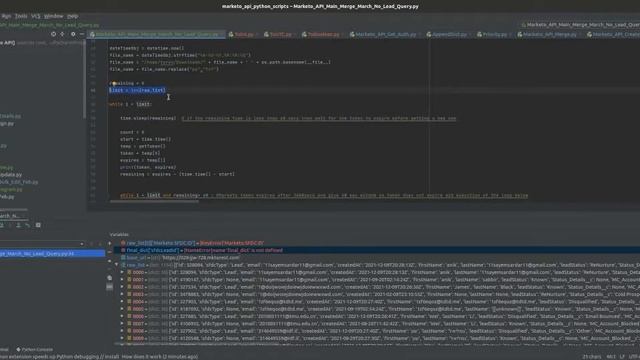Click add watch plus icon in Variables
The width and height of the screenshot is (640, 360).
pos(109,243)
